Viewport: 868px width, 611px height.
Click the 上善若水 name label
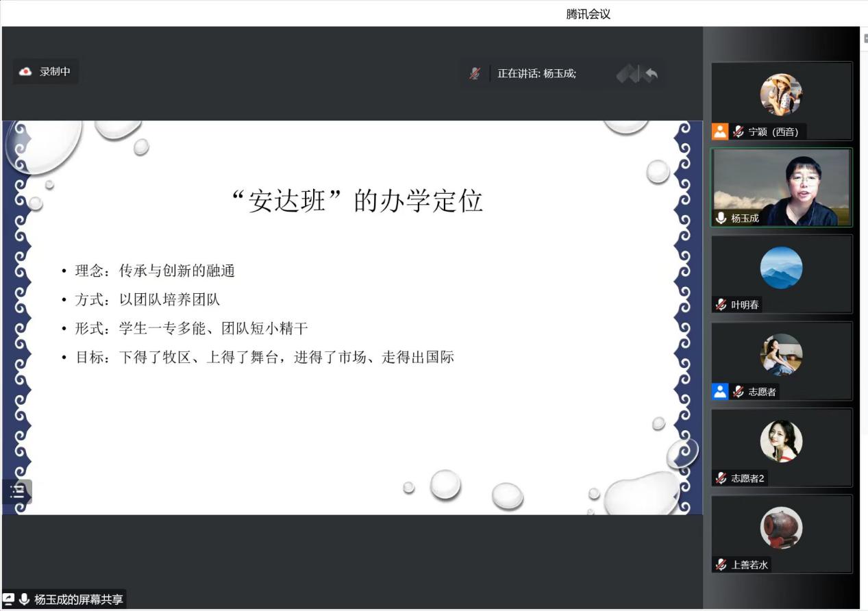tap(750, 565)
